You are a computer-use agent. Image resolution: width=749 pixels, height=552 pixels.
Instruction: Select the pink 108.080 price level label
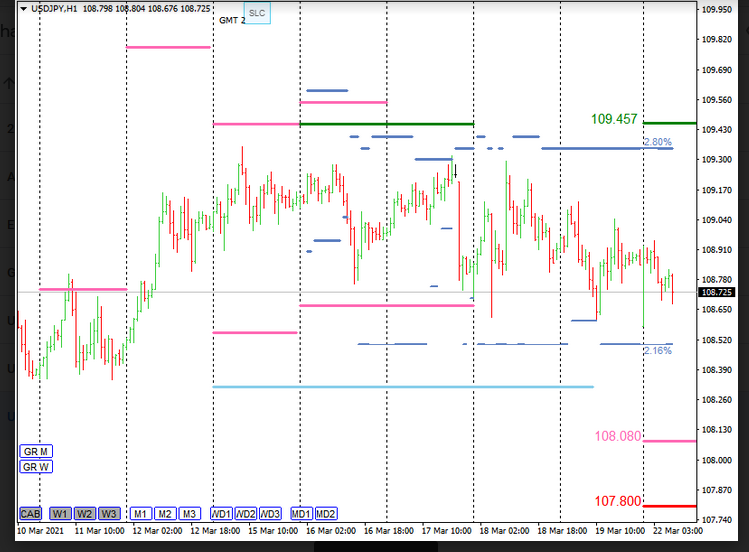pos(617,436)
